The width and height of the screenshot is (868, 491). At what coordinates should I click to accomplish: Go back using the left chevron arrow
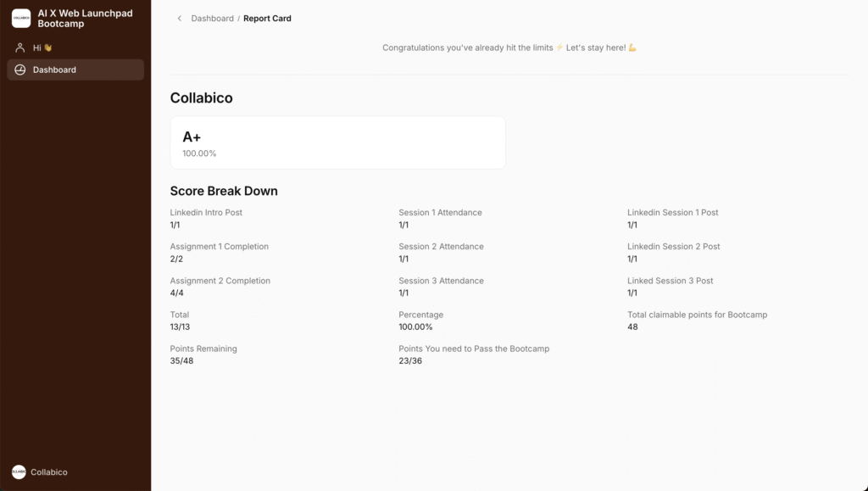point(179,19)
